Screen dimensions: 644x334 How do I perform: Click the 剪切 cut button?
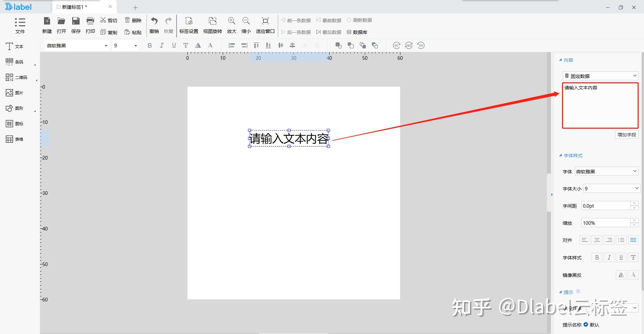point(109,20)
